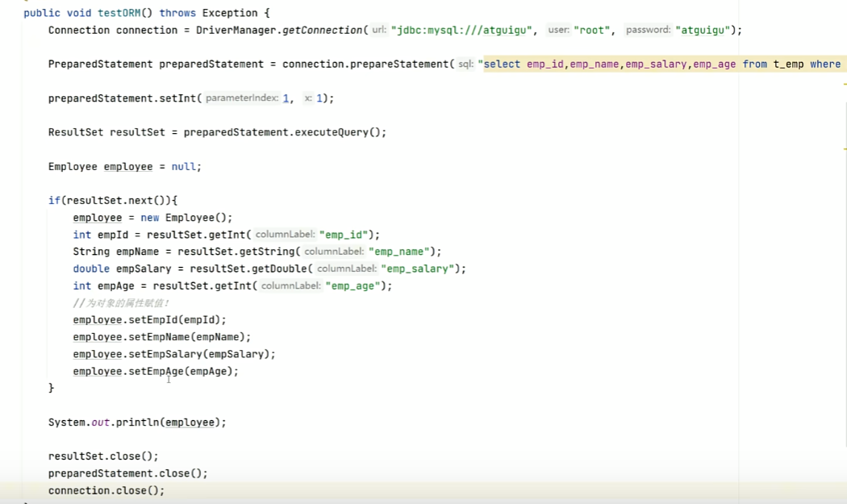
Task: Click the italic out field of System
Action: tap(101, 423)
